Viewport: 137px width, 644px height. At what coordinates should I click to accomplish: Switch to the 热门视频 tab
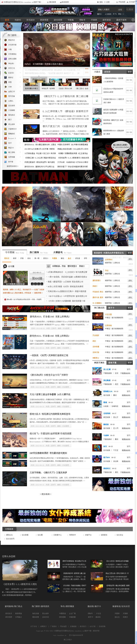(34, 252)
